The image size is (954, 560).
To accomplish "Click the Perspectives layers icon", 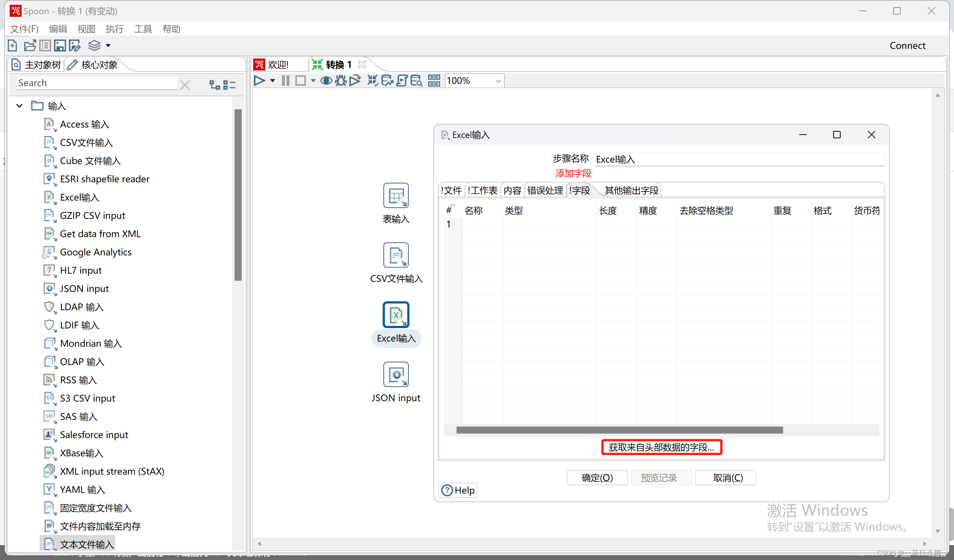I will click(94, 45).
